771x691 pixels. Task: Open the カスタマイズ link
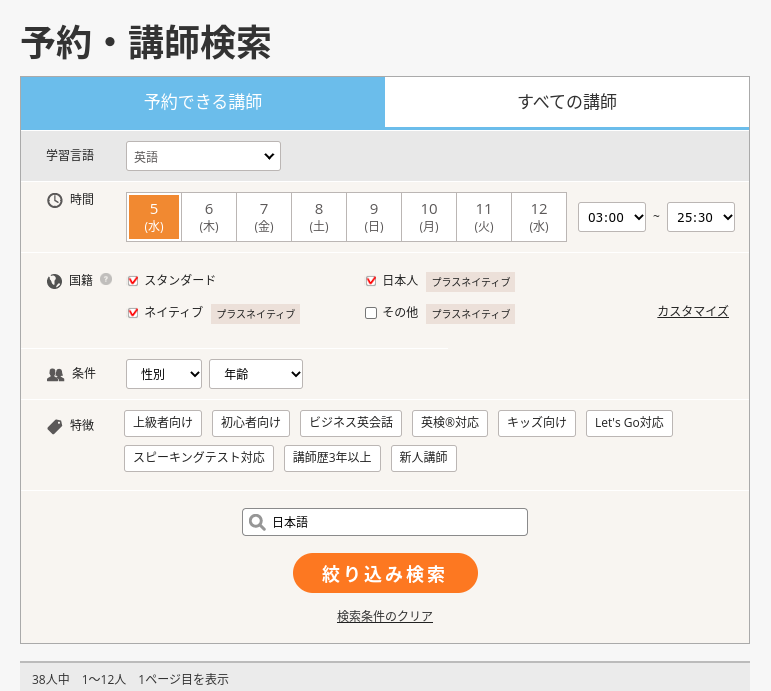(693, 311)
